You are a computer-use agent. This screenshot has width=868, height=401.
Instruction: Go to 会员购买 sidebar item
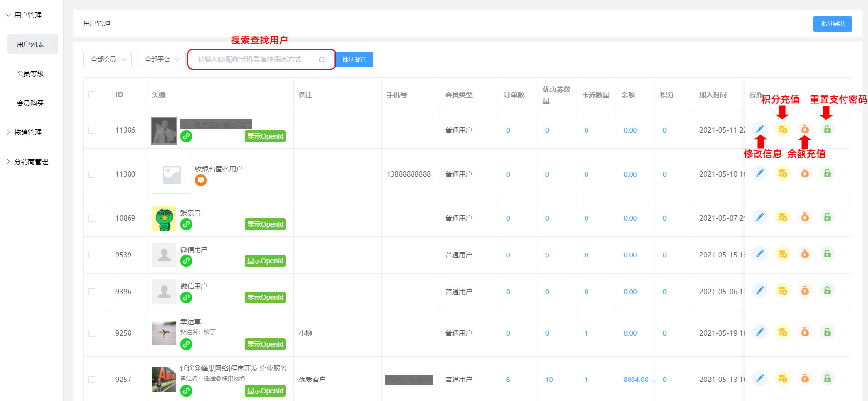pos(30,103)
